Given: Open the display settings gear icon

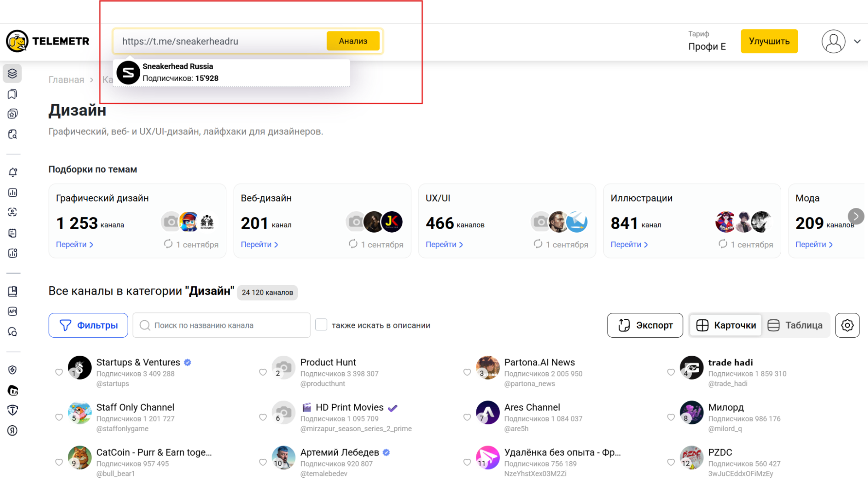Looking at the screenshot, I should click(847, 325).
